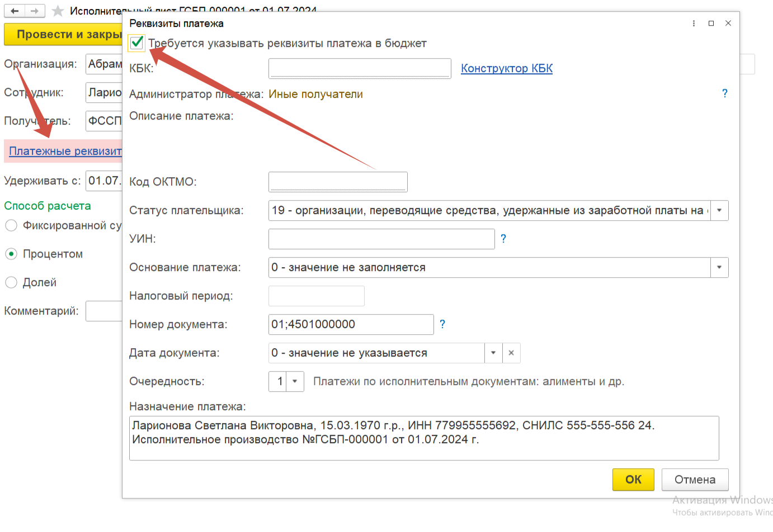The width and height of the screenshot is (773, 532).
Task: Select the Долей calculation method
Action: [11, 283]
